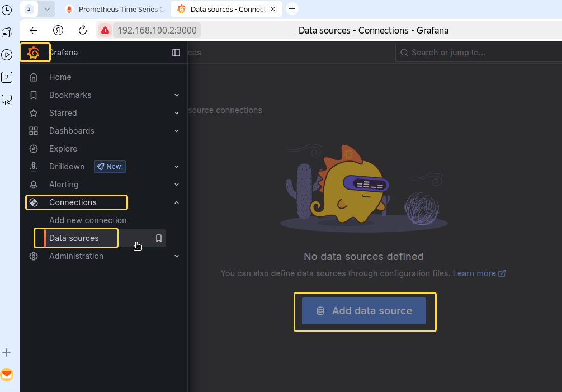
Task: Open Home from the sidebar
Action: [60, 77]
